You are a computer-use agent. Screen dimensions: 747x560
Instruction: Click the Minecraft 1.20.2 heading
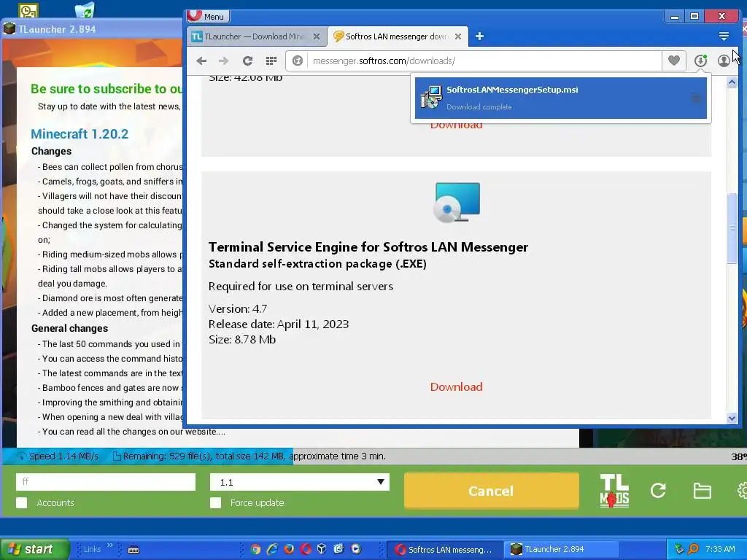[80, 134]
